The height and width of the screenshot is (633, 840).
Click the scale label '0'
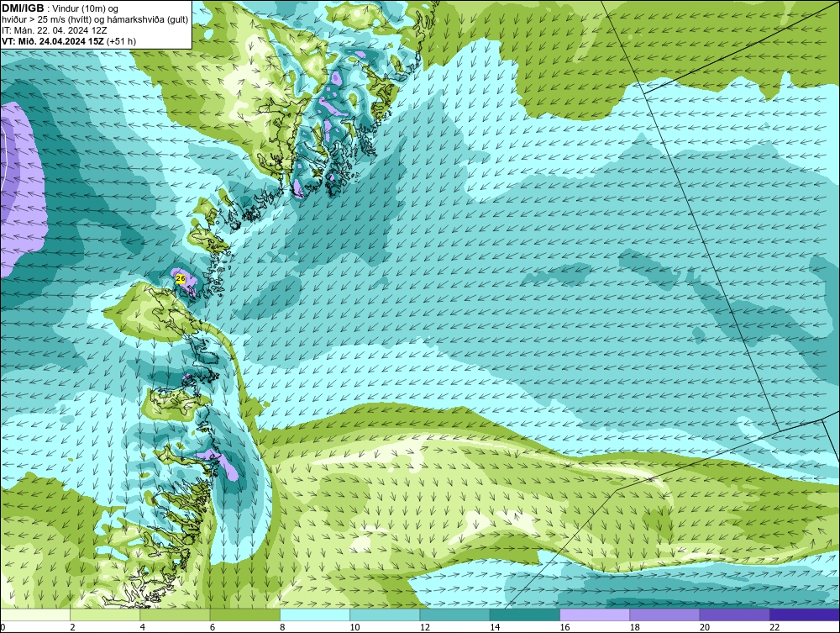click(3, 627)
